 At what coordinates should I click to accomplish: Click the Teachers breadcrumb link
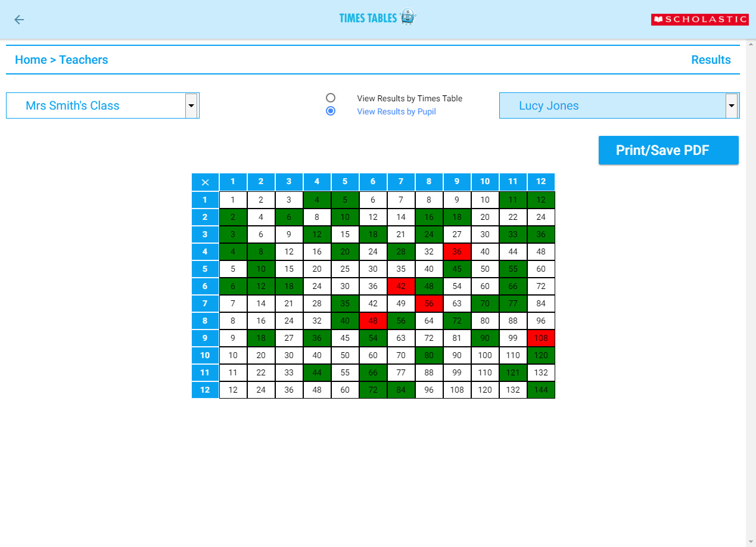83,60
